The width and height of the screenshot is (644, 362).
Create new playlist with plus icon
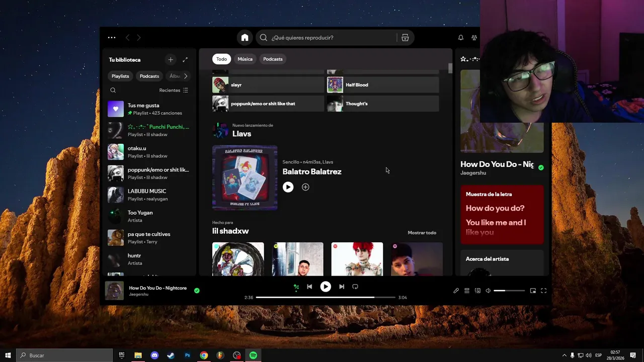[171, 60]
